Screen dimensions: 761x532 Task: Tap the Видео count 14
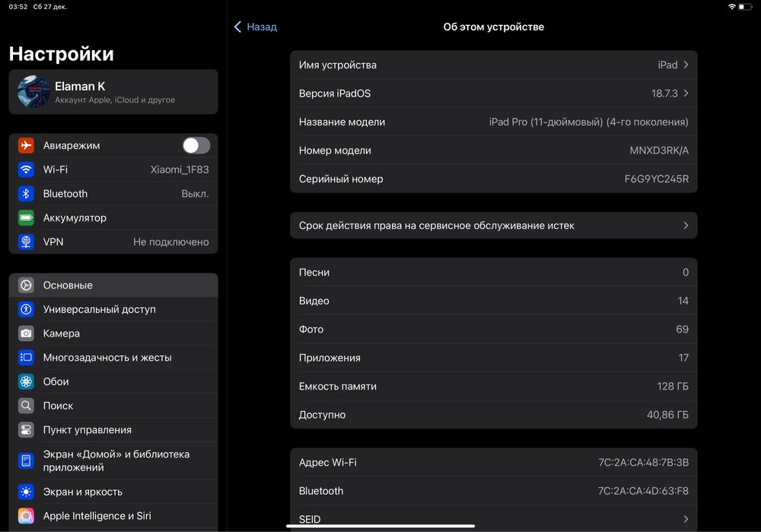683,301
